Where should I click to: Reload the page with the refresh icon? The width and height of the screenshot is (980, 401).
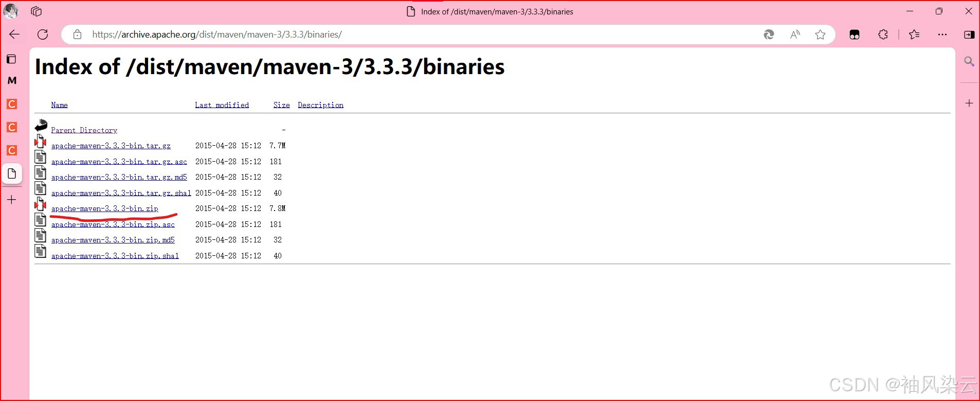tap(43, 34)
